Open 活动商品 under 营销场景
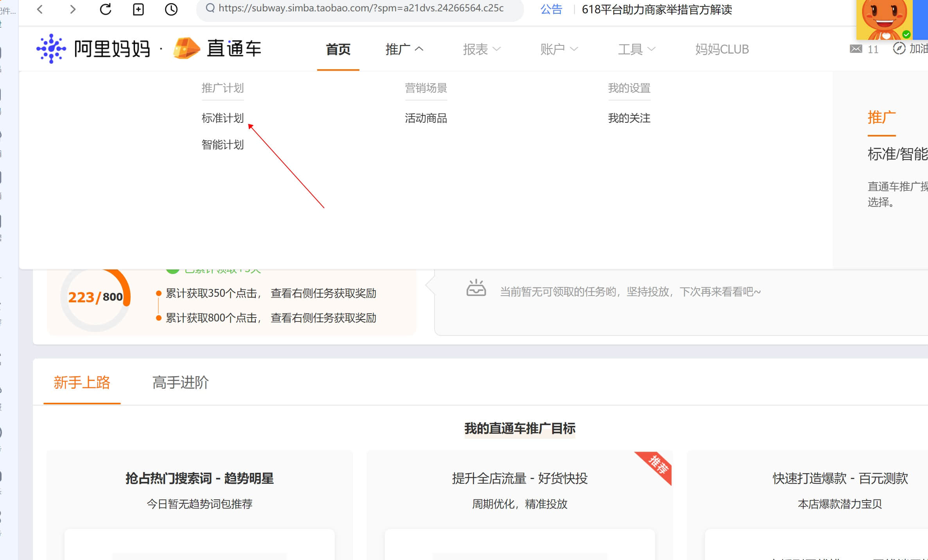The height and width of the screenshot is (560, 928). click(x=426, y=118)
